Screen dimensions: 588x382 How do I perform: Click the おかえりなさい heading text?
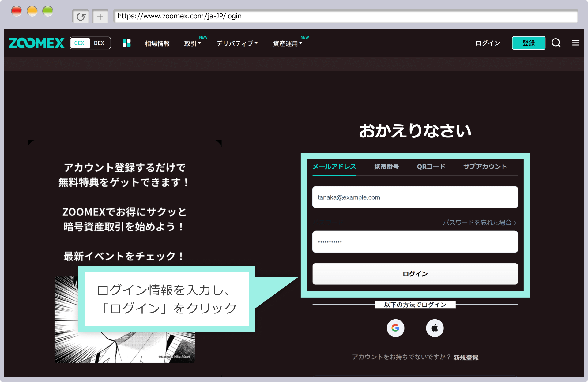click(415, 131)
